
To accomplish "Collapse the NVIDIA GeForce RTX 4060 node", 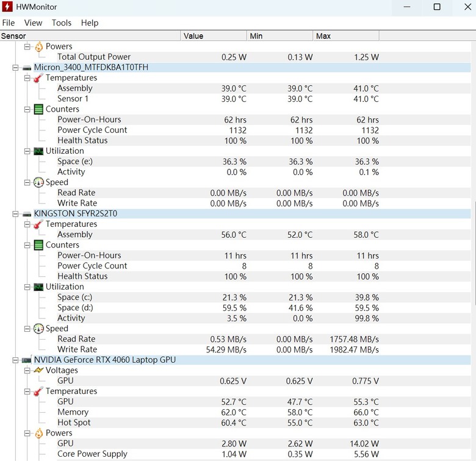I will click(x=15, y=360).
